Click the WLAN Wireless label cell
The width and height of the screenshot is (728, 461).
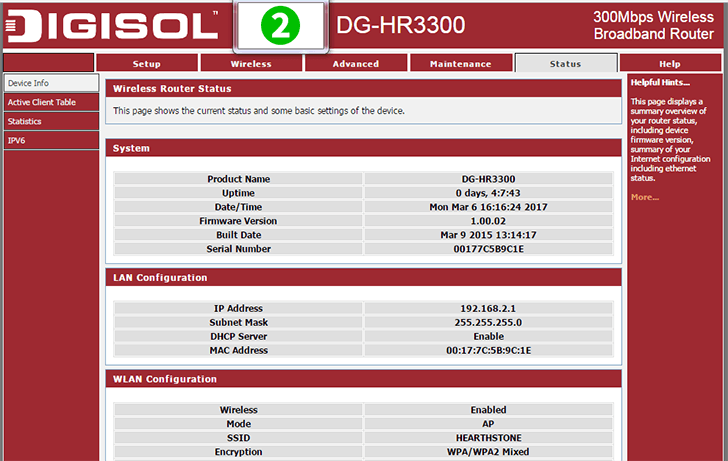pos(238,410)
